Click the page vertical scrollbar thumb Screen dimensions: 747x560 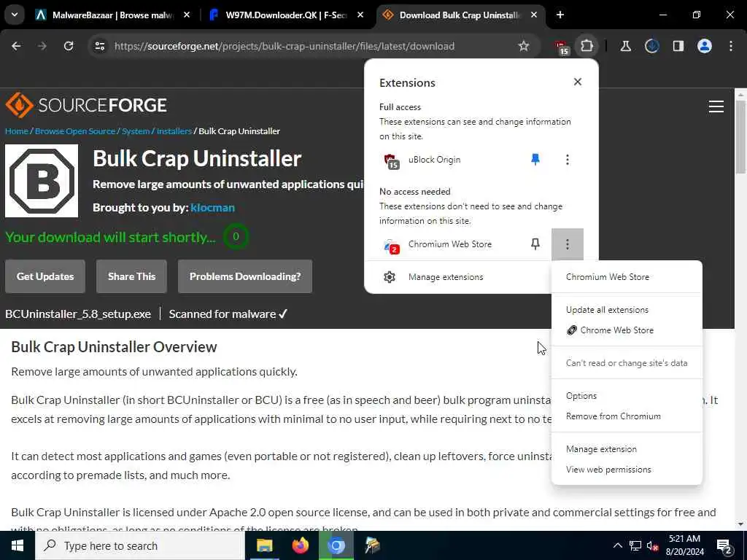pos(740,138)
